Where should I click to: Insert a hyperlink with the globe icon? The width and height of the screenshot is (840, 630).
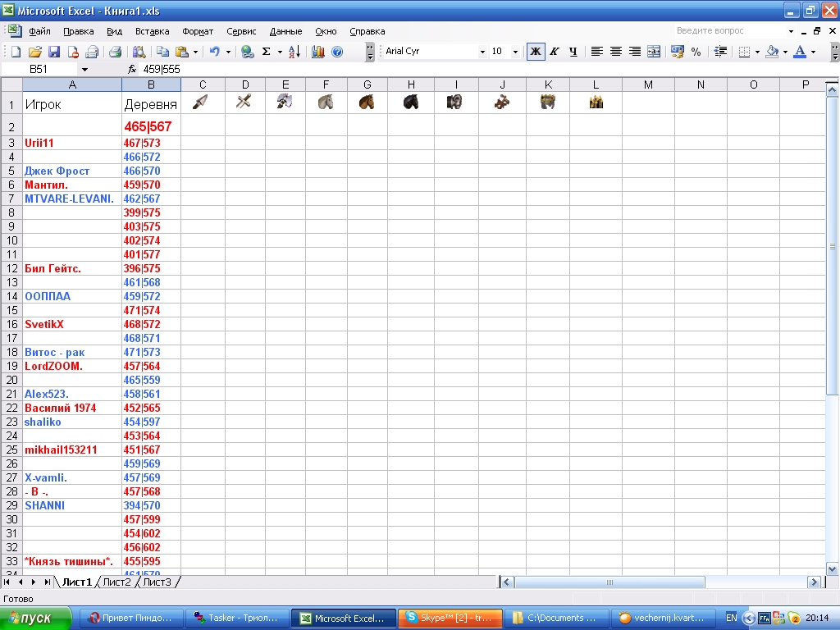pyautogui.click(x=247, y=52)
